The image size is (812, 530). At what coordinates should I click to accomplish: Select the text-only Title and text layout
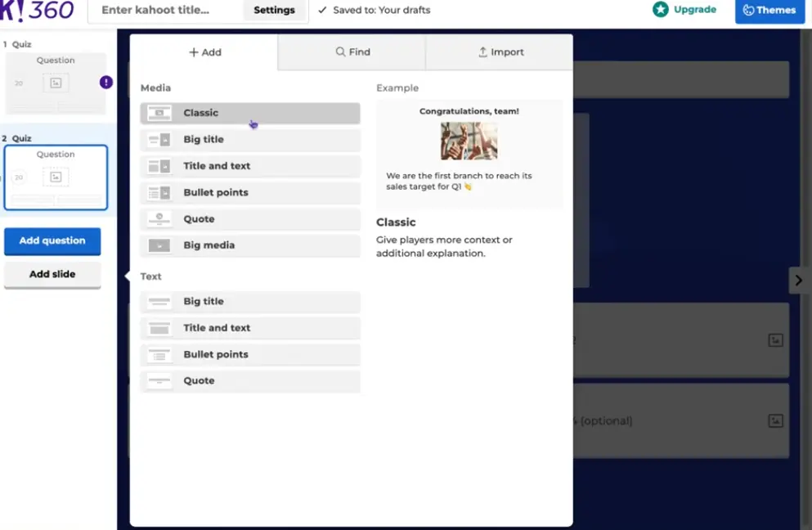pyautogui.click(x=249, y=328)
